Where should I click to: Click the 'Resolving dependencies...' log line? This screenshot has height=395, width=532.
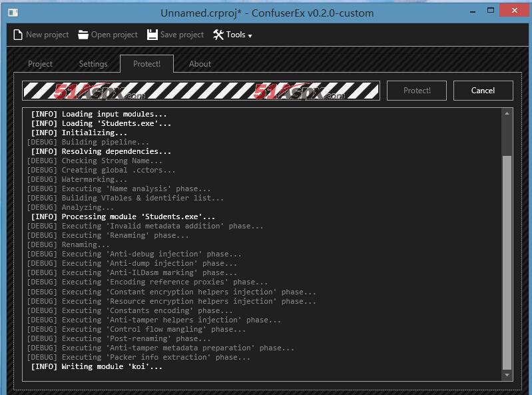click(x=101, y=151)
